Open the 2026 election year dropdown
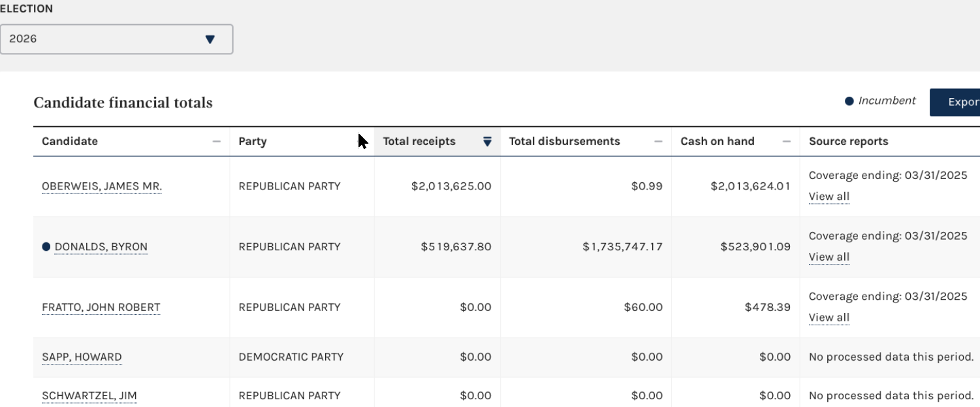The width and height of the screenshot is (980, 407). [116, 39]
